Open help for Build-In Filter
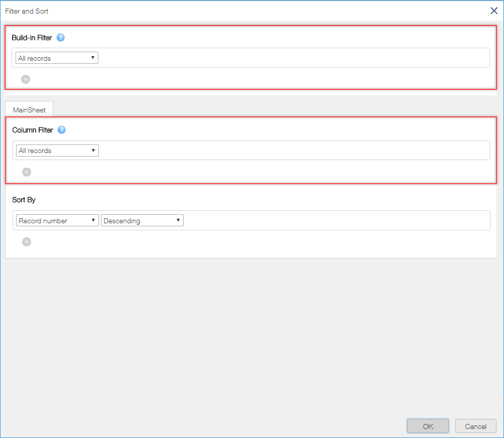This screenshot has width=504, height=438. pos(60,38)
